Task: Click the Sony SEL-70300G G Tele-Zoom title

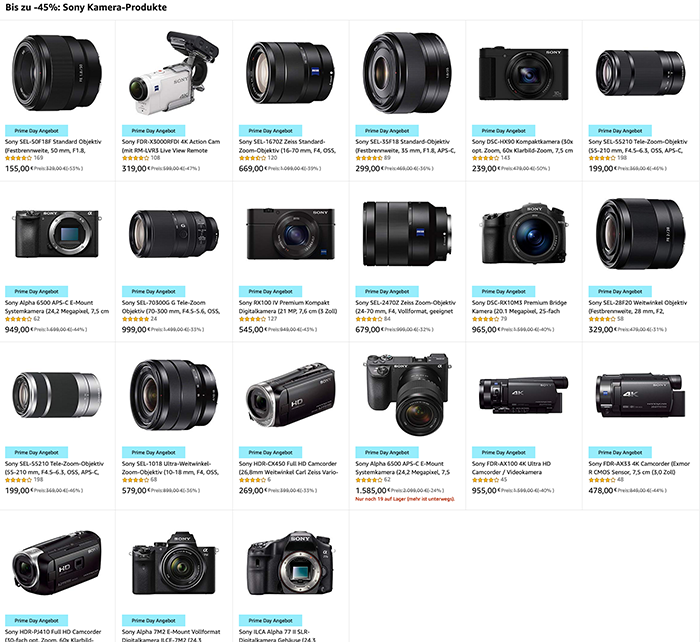Action: (x=171, y=307)
